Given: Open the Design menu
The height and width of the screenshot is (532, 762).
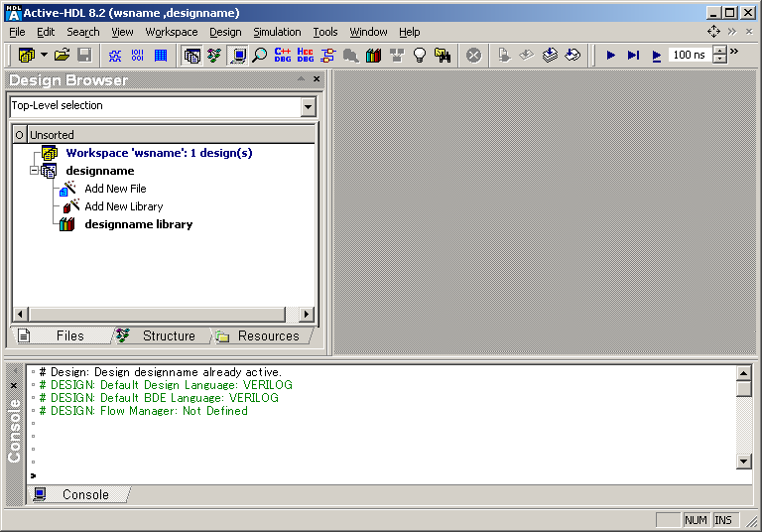Looking at the screenshot, I should pyautogui.click(x=225, y=32).
